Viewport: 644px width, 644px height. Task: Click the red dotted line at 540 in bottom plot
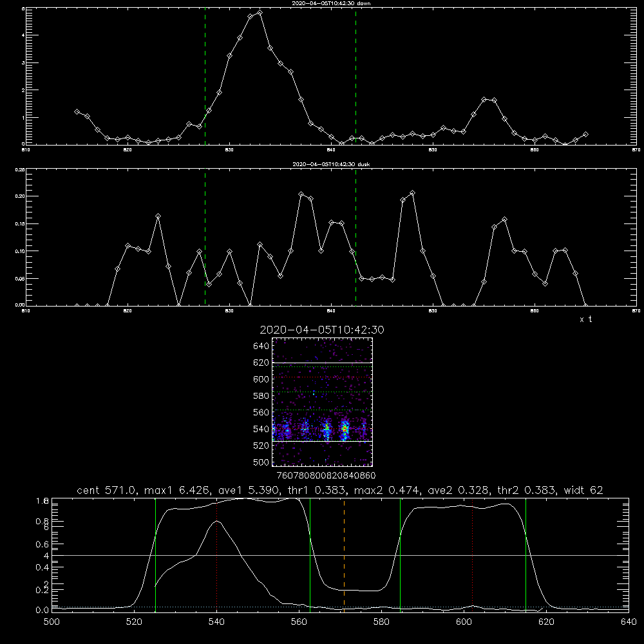point(217,555)
